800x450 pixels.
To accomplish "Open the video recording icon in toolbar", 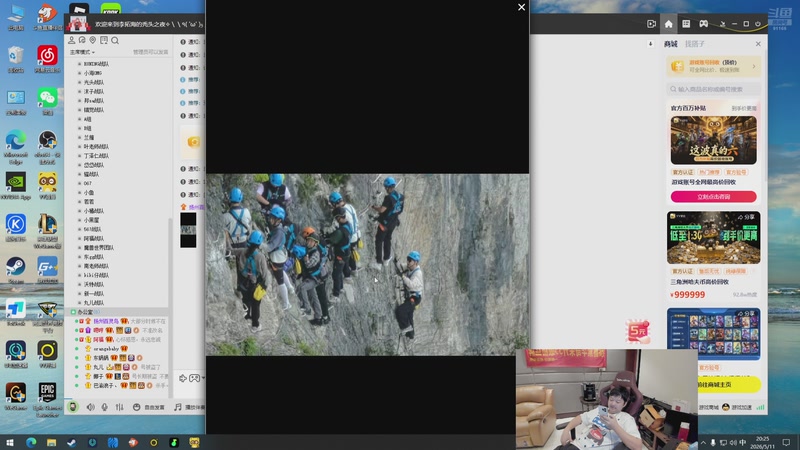I will (651, 24).
